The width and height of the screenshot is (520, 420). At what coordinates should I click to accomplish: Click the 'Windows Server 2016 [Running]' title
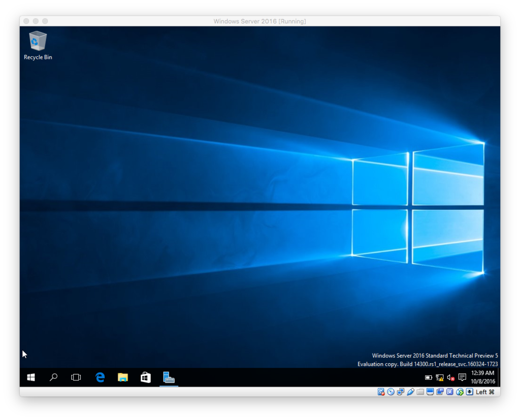click(259, 21)
